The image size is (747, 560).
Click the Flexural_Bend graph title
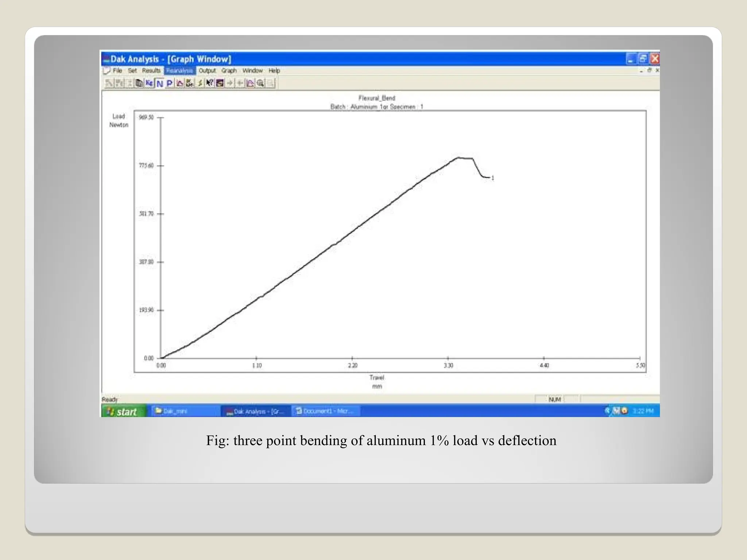(377, 98)
